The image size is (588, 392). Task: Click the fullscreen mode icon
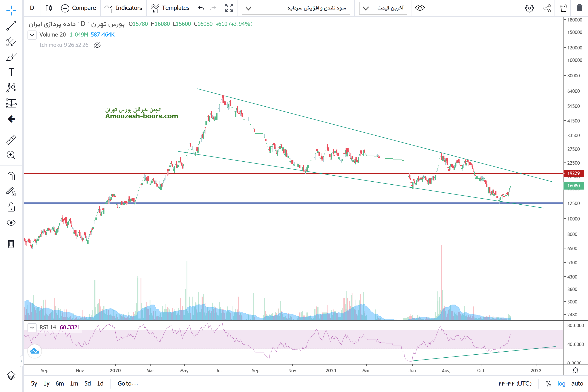(x=229, y=8)
